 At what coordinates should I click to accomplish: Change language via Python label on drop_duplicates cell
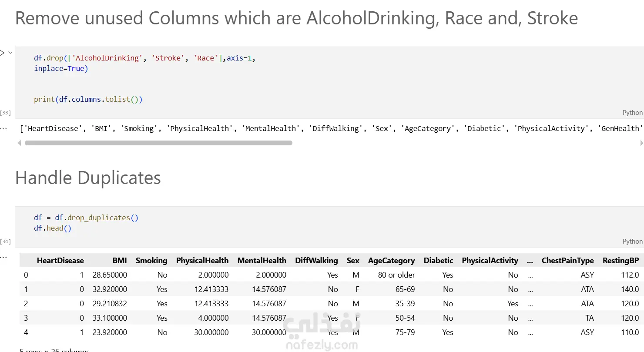[632, 241]
